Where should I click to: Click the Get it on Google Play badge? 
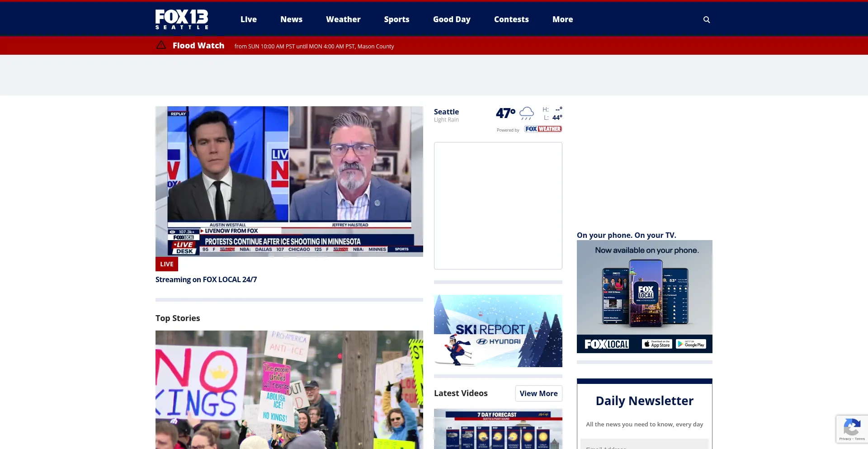click(x=691, y=344)
